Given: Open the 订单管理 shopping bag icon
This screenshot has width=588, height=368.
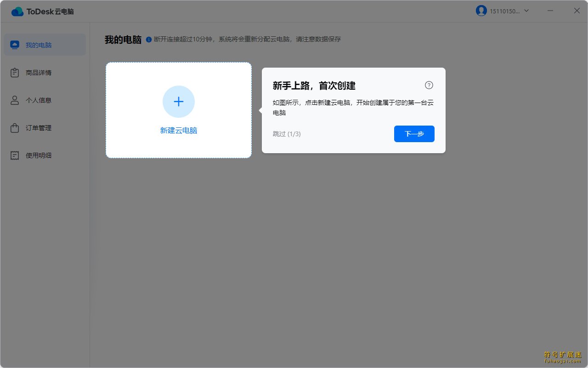Looking at the screenshot, I should coord(15,128).
